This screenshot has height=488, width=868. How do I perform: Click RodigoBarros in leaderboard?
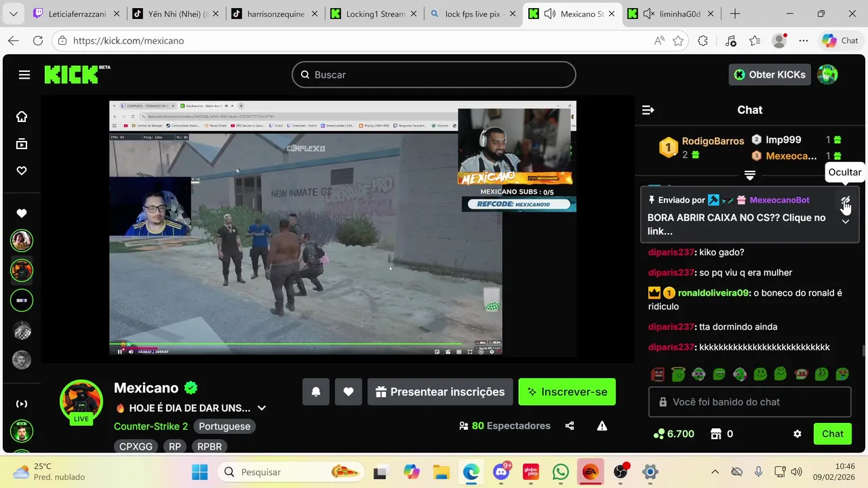[713, 141]
